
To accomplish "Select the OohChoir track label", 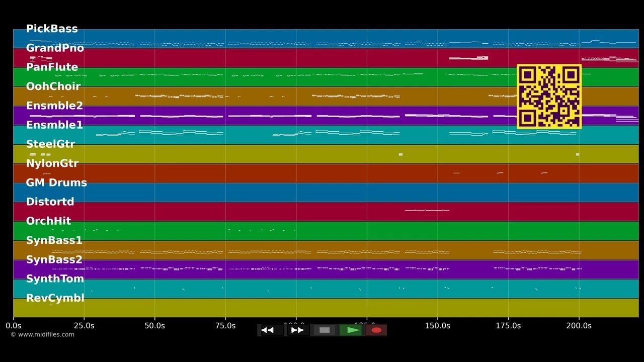I will click(x=53, y=86).
